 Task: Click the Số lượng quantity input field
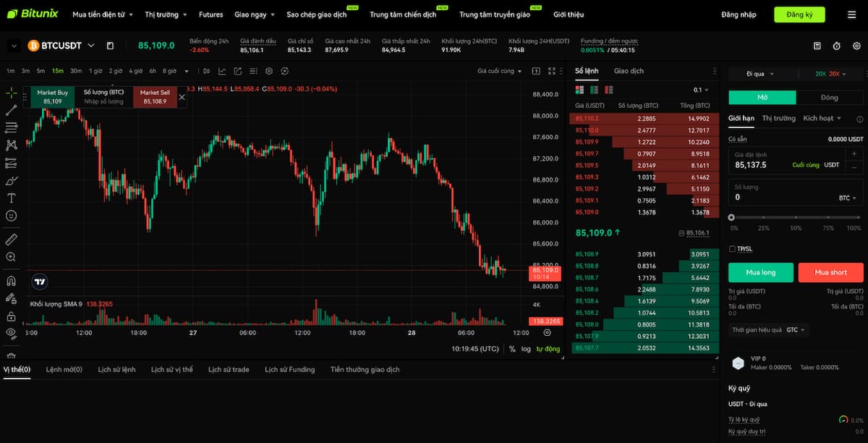[781, 197]
